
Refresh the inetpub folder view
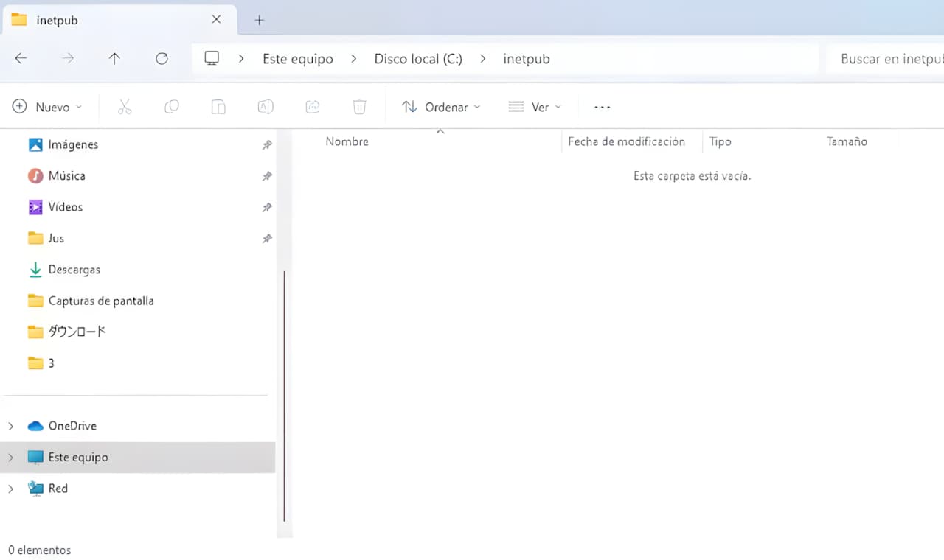[162, 59]
